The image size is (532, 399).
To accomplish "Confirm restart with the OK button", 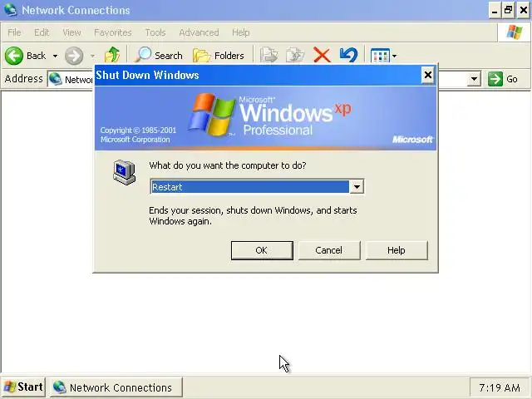I will tap(262, 250).
